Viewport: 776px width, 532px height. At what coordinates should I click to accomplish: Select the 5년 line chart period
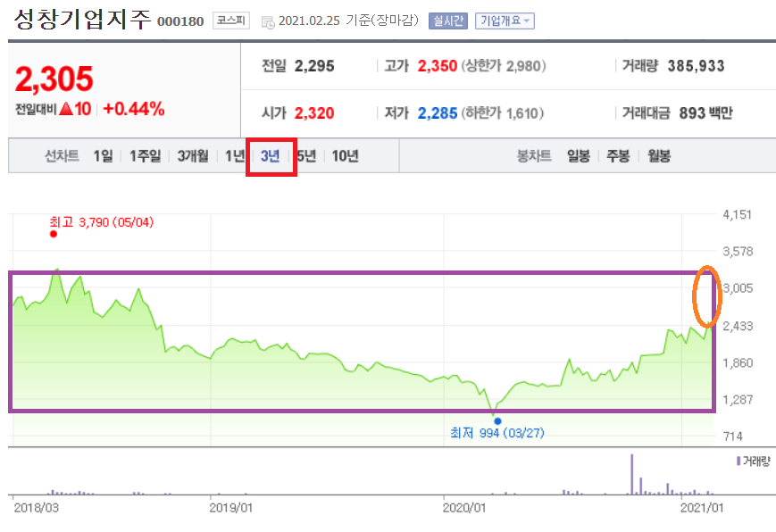point(306,156)
